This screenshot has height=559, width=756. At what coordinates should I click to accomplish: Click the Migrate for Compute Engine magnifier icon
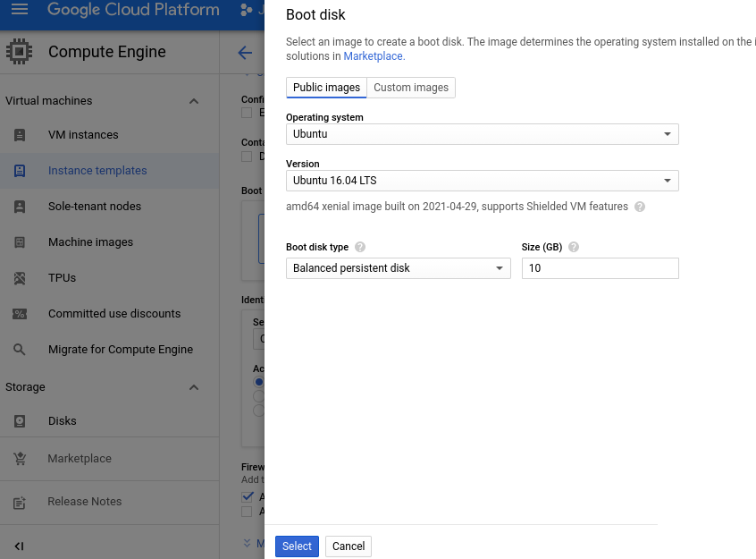pos(20,350)
